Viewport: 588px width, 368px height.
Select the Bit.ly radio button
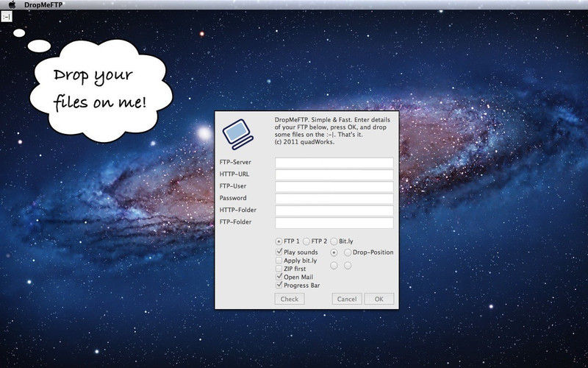[334, 241]
